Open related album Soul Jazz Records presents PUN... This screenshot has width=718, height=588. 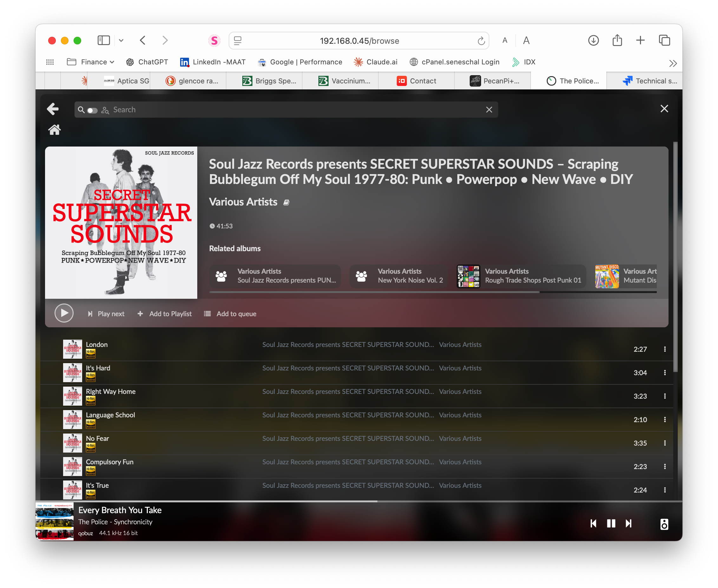[x=275, y=276]
